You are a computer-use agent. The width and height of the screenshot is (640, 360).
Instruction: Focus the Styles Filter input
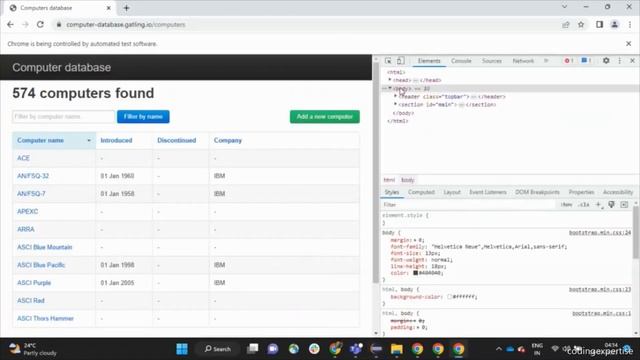coord(469,204)
